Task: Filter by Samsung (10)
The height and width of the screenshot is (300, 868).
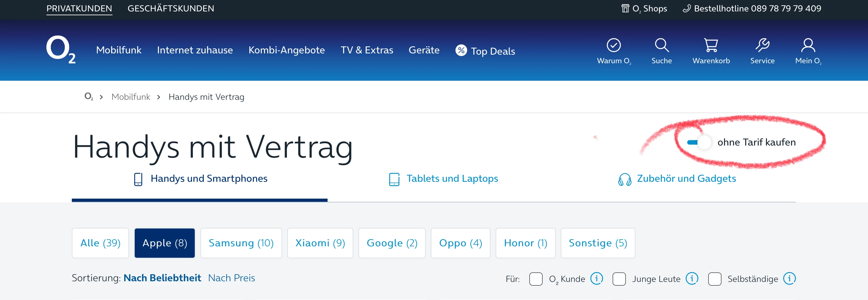Action: pos(241,243)
